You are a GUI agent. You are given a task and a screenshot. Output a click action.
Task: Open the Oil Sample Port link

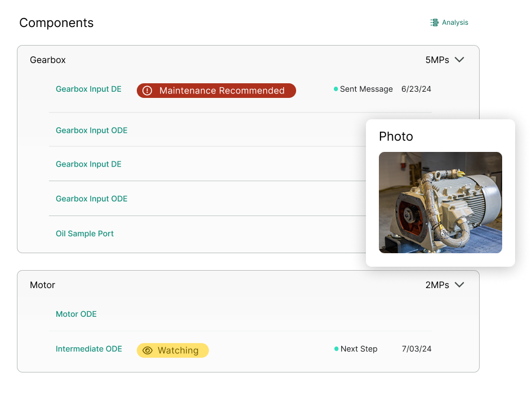(84, 234)
